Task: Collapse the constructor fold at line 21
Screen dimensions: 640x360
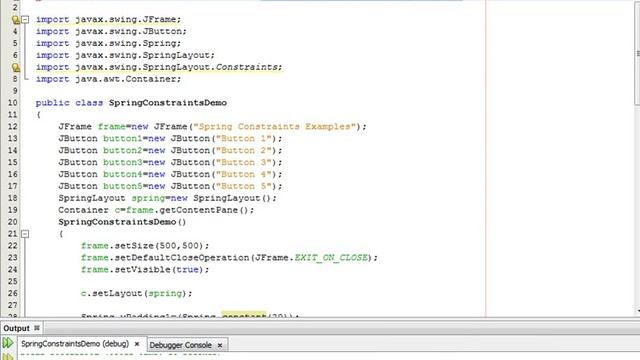Action: click(25, 234)
